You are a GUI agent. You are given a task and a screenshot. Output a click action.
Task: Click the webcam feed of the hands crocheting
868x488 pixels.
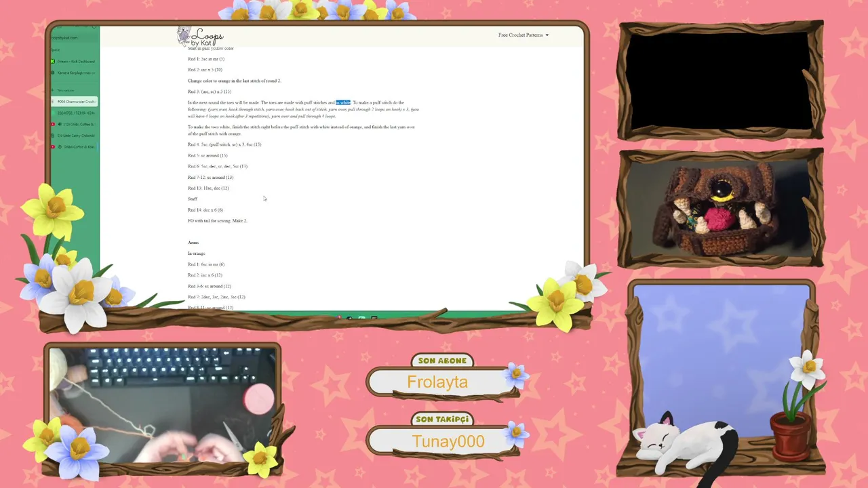click(x=163, y=405)
